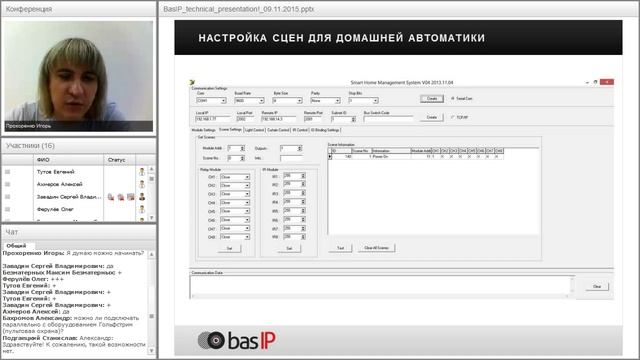Click the Scene No spinner
Viewport: 640px width, 360px height.
(x=242, y=158)
